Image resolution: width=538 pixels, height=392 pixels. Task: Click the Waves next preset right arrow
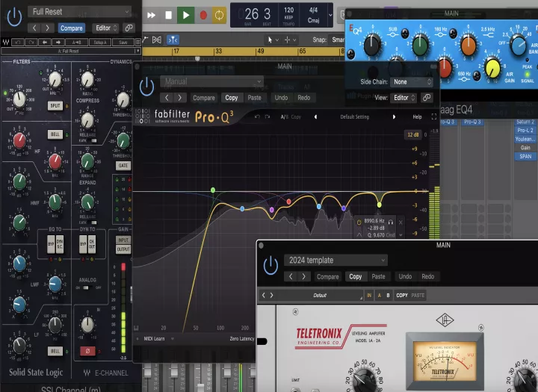point(58,42)
